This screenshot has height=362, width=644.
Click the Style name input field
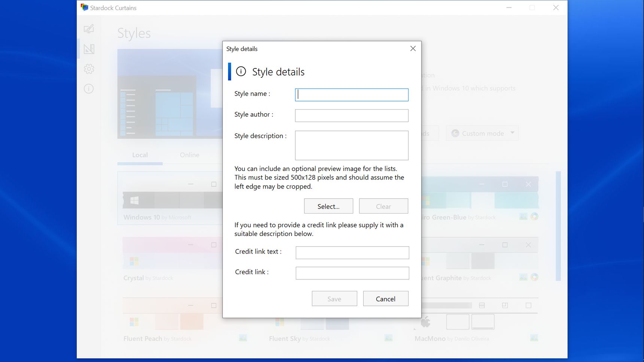pos(352,95)
